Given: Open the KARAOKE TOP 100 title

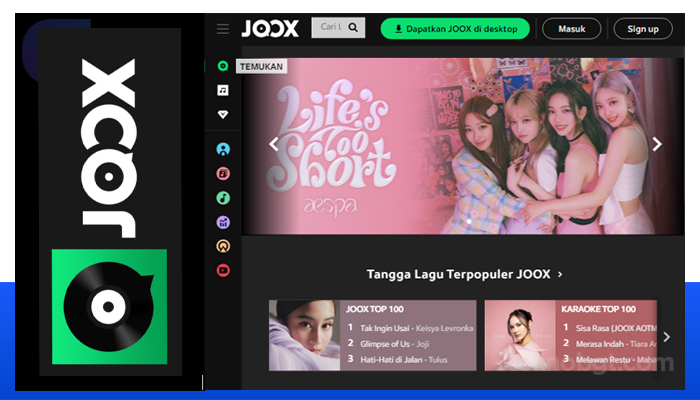Looking at the screenshot, I should coord(598,309).
